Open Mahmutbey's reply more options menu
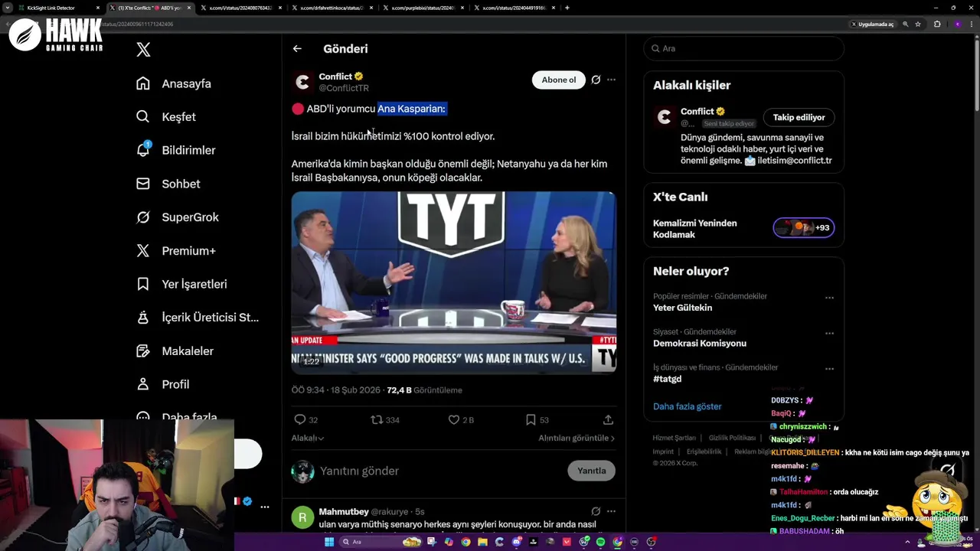The width and height of the screenshot is (980, 551). pos(611,511)
